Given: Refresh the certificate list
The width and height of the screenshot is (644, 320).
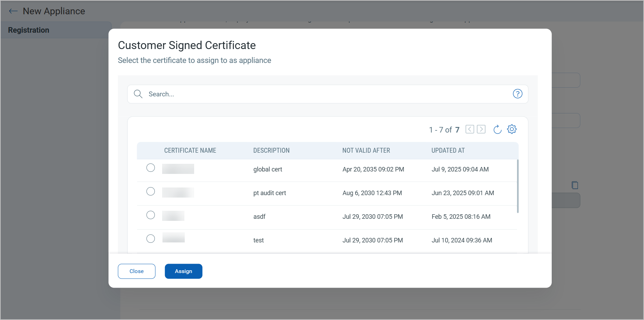Looking at the screenshot, I should point(498,129).
